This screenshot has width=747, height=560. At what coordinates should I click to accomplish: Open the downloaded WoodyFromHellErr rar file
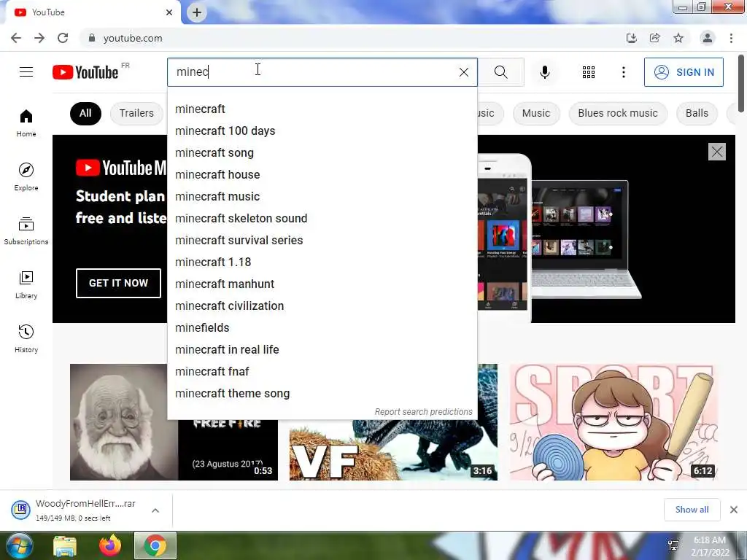point(76,510)
